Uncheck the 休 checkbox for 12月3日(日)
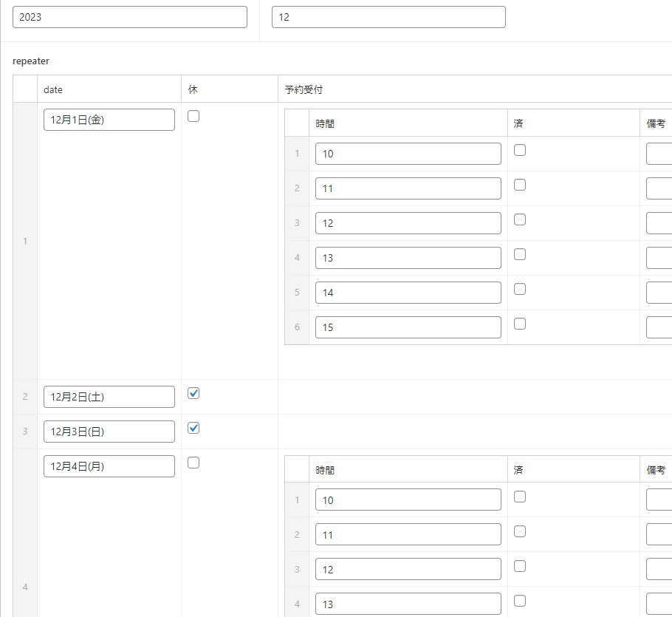The height and width of the screenshot is (617, 672). (193, 428)
